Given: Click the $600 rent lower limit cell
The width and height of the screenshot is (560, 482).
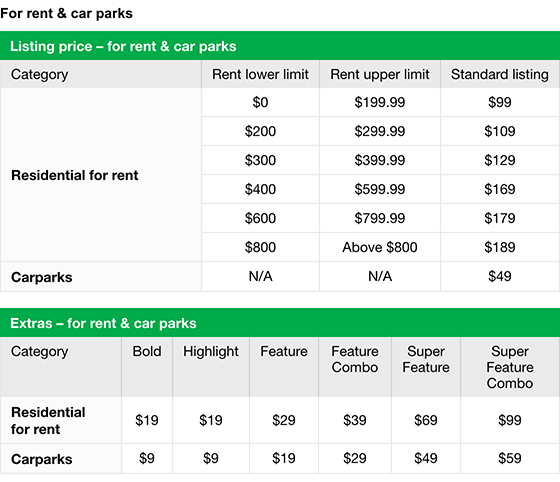Looking at the screenshot, I should tap(260, 218).
